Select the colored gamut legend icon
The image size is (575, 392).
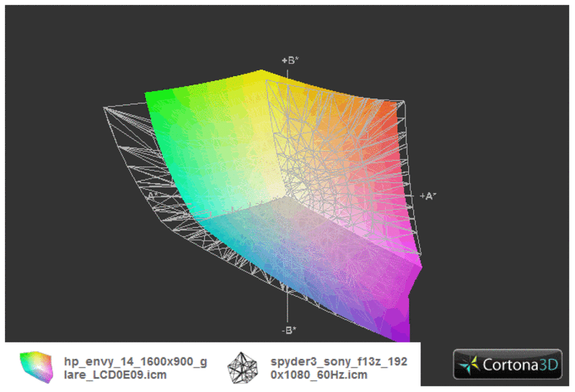(x=37, y=367)
